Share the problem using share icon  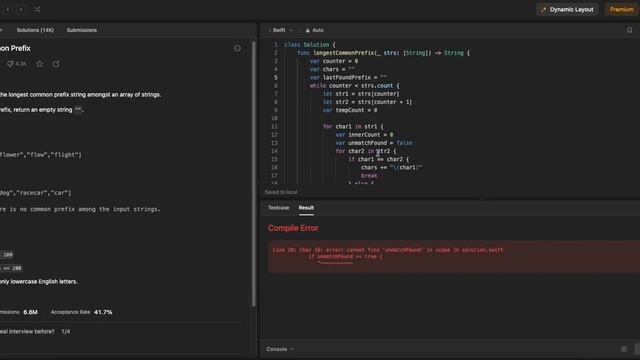pos(56,64)
